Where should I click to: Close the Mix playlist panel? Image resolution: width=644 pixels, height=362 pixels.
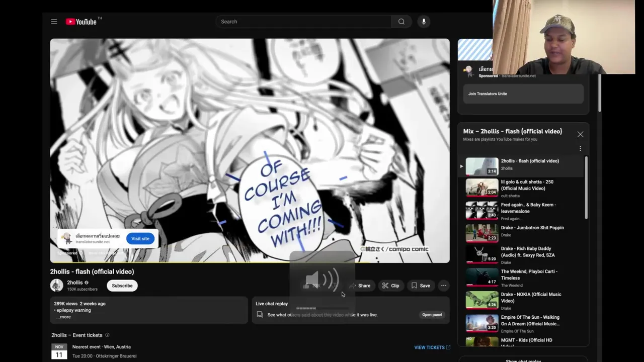pyautogui.click(x=580, y=134)
